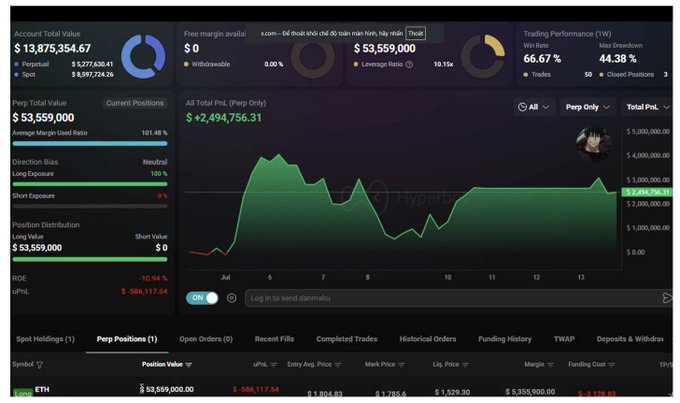
Task: Click the Max Drawdown 44.38 % value
Action: [x=618, y=59]
